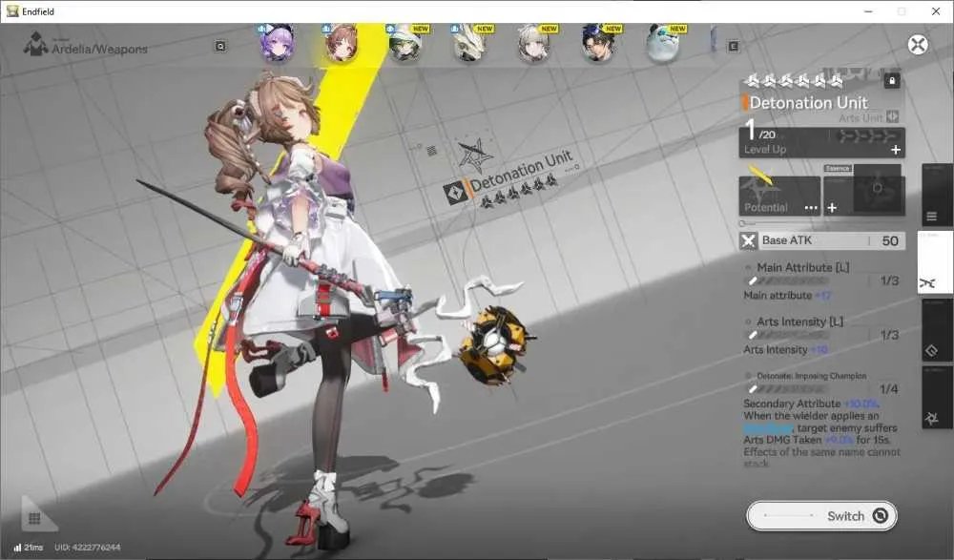Select the purple-haired operator portrait
Viewport: 954px width, 560px height.
278,43
